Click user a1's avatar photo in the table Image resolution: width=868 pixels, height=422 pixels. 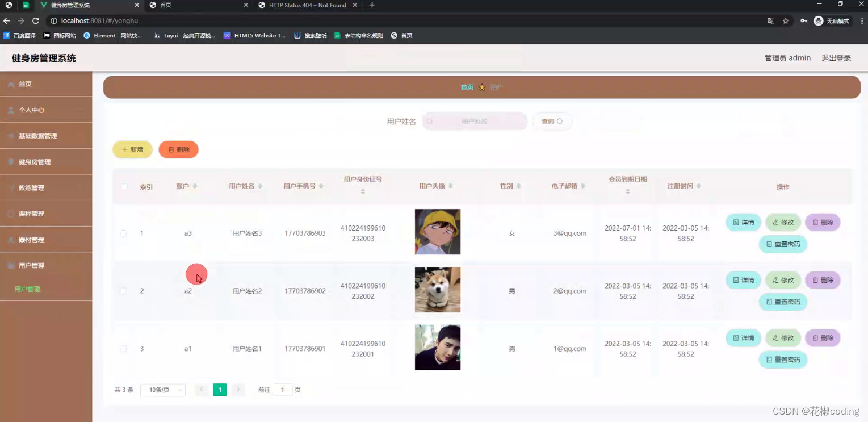(x=437, y=347)
